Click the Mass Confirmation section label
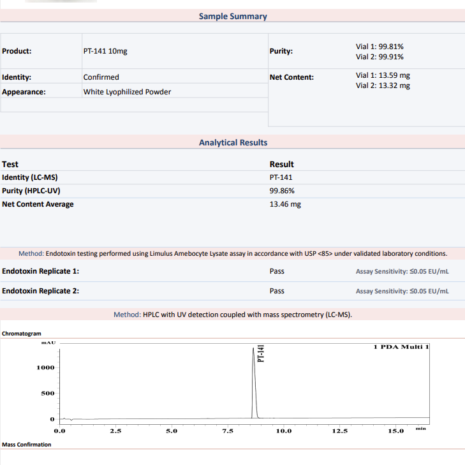 [x=26, y=445]
